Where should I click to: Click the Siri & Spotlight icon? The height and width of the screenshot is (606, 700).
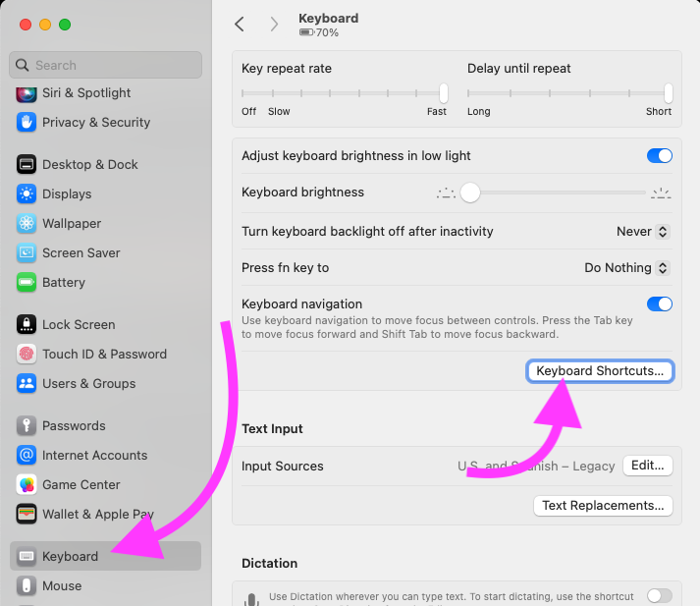point(27,93)
